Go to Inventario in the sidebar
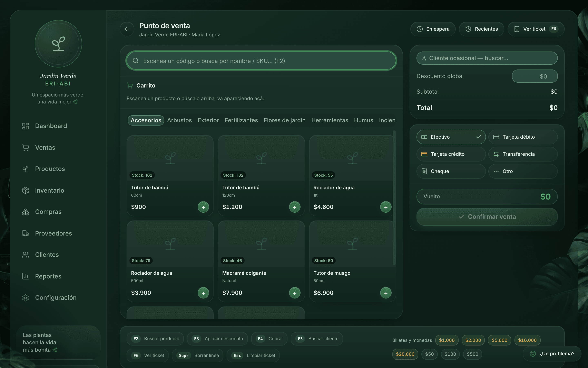 pos(58,190)
